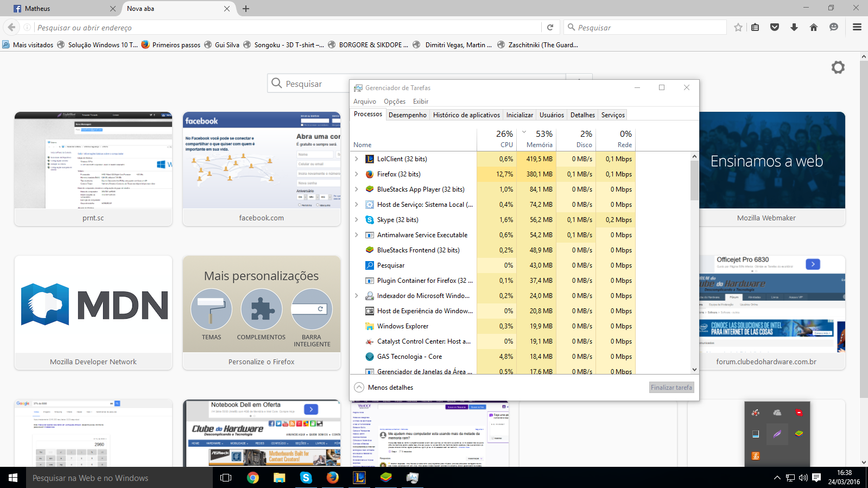Click the Windows taskbar search box
Image resolution: width=868 pixels, height=488 pixels.
tap(119, 478)
